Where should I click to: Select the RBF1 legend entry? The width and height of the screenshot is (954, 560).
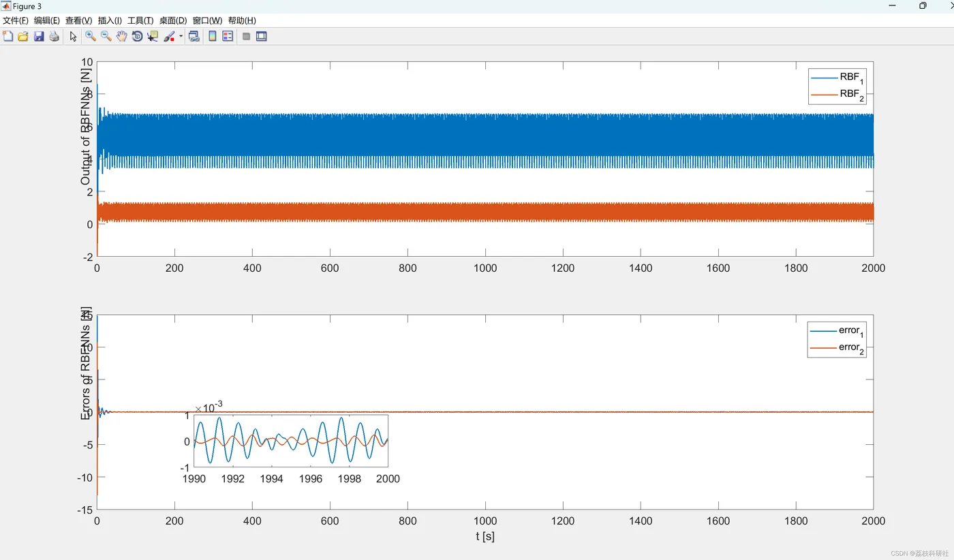click(x=837, y=78)
